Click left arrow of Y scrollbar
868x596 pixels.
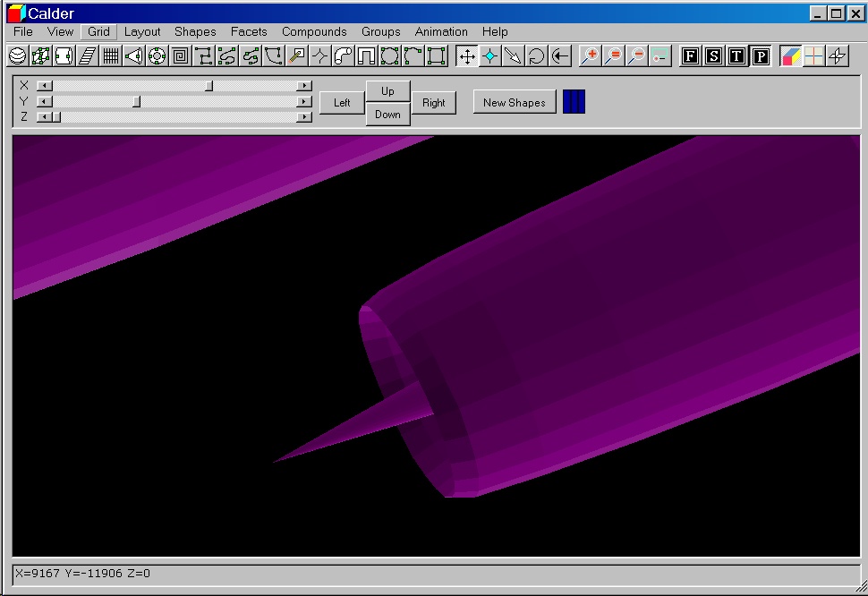pyautogui.click(x=43, y=101)
